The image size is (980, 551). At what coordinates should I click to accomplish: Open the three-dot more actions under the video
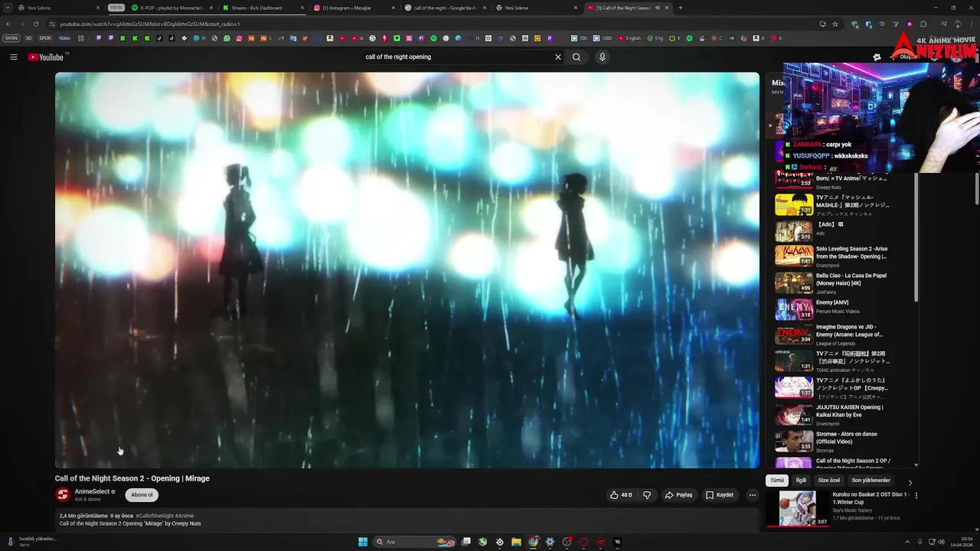[752, 495]
